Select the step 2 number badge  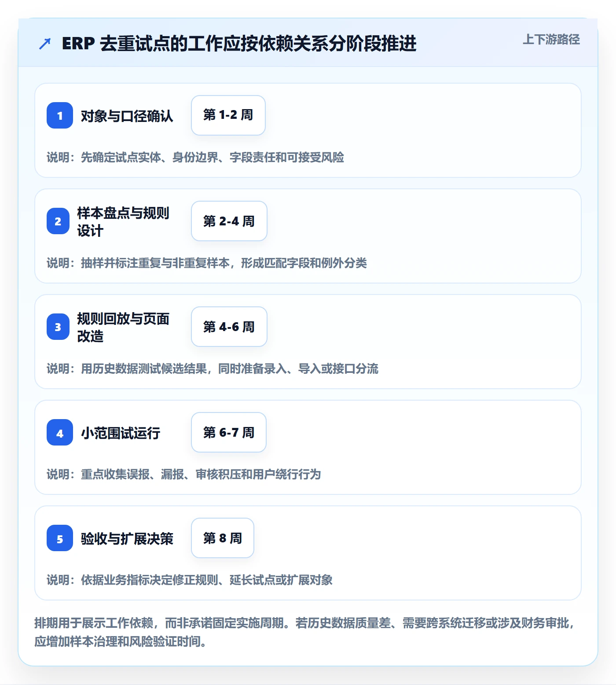click(x=58, y=221)
